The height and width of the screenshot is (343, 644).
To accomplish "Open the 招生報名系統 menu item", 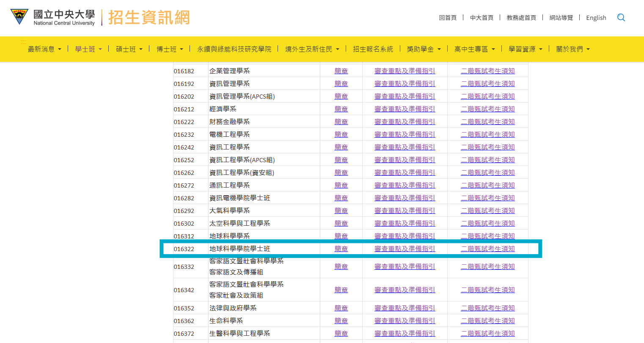I will pyautogui.click(x=373, y=49).
